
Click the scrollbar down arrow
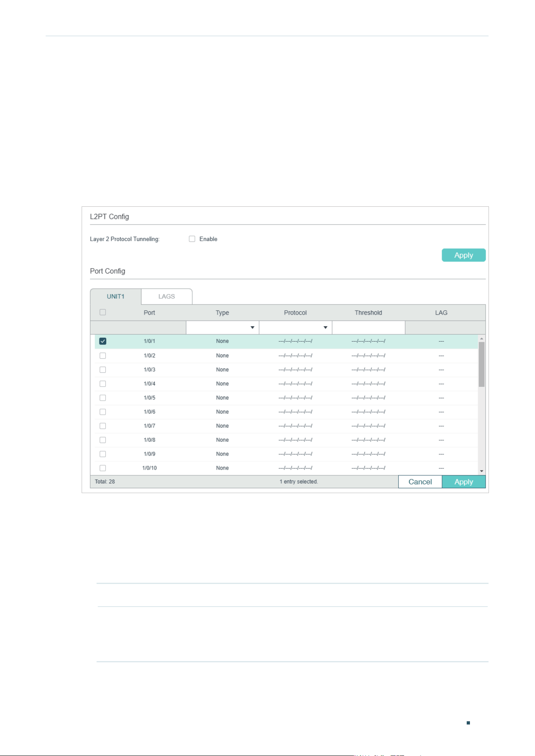(x=482, y=471)
